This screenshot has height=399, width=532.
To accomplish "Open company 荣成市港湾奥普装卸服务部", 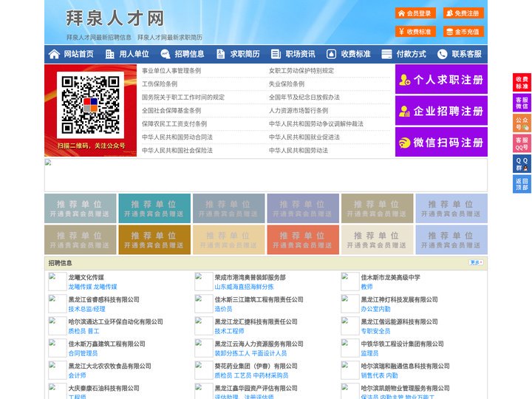I will tap(250, 277).
